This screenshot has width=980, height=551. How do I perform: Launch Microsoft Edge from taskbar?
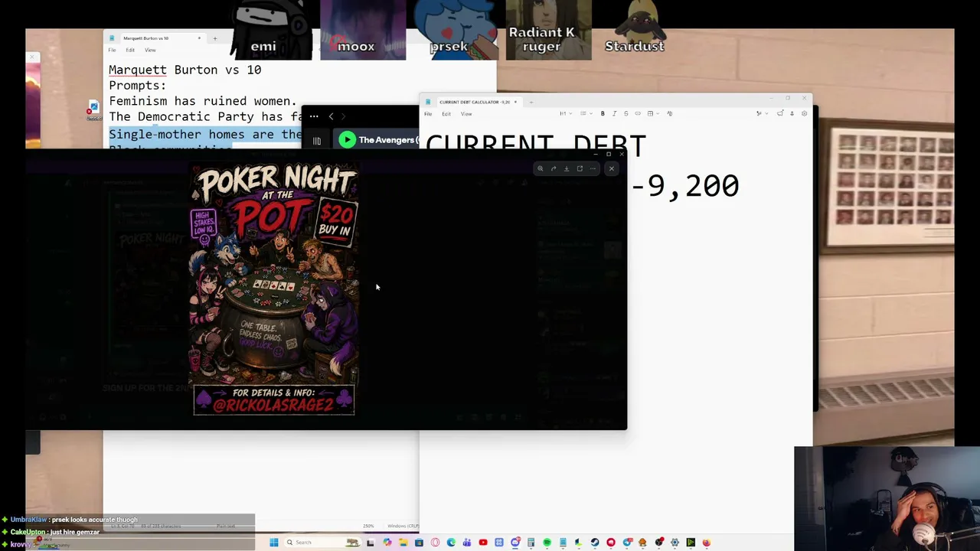(x=451, y=543)
